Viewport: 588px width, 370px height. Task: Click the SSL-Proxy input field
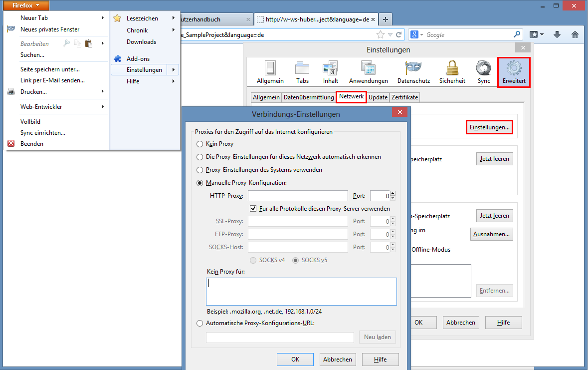coord(297,221)
